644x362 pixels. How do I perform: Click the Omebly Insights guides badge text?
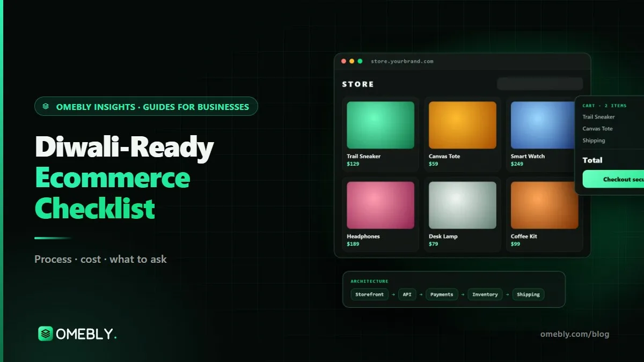coord(152,107)
